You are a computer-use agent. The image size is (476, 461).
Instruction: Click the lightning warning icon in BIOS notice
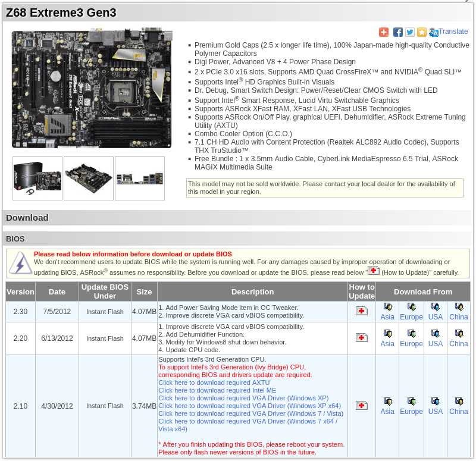pyautogui.click(x=20, y=263)
